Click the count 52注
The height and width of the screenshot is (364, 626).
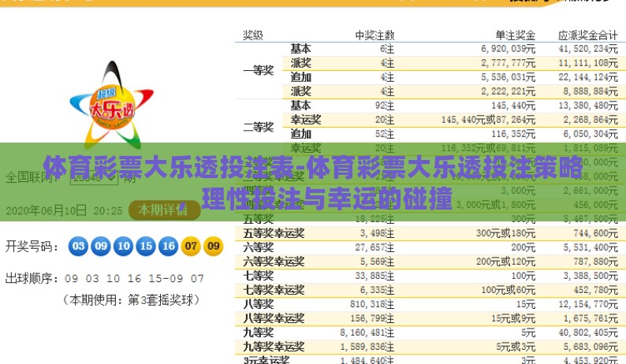point(385,134)
